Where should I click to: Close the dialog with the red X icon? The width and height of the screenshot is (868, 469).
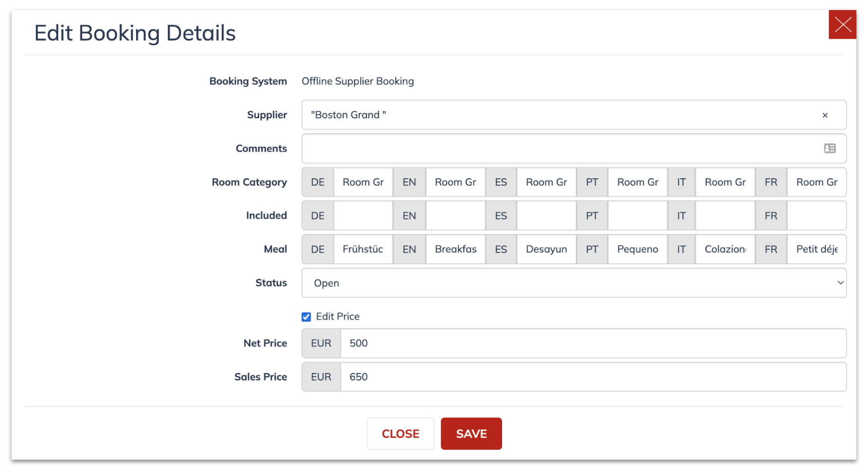[x=842, y=25]
